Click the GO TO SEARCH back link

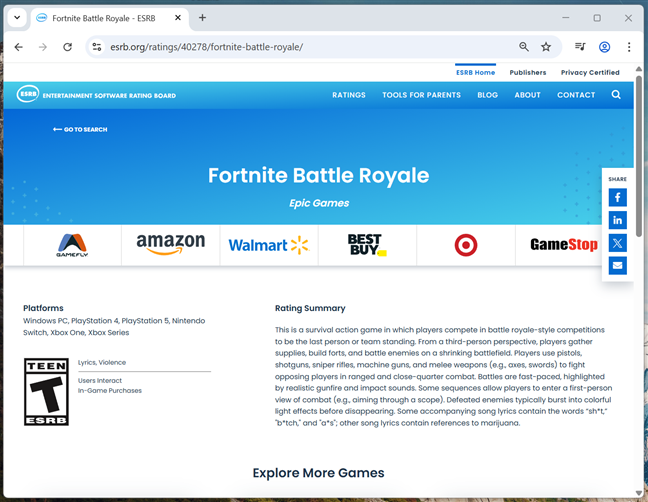point(80,130)
